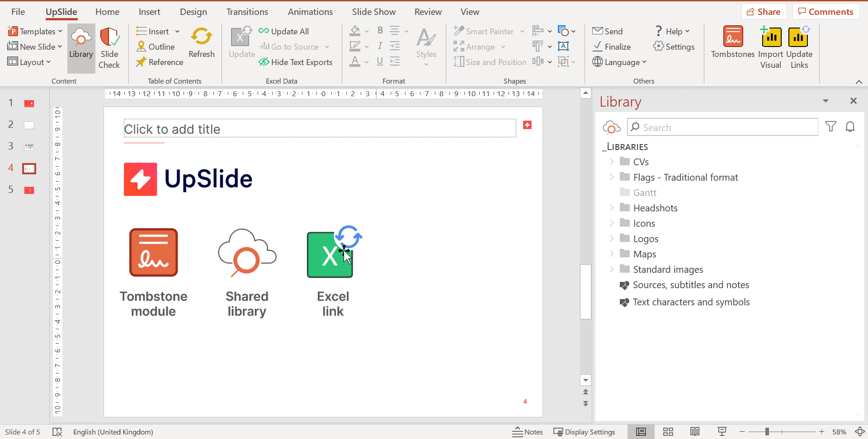Viewport: 868px width, 439px height.
Task: Switch to the Review tab
Action: (x=428, y=12)
